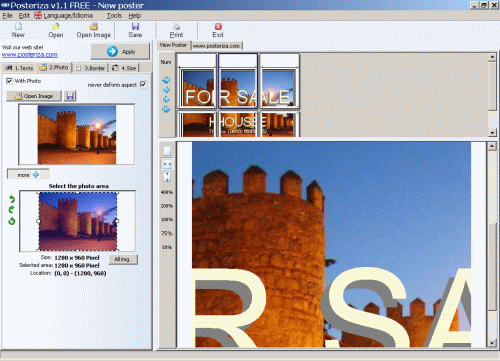Select the View Poster tab
Viewport: 500px width, 361px height.
coord(173,45)
